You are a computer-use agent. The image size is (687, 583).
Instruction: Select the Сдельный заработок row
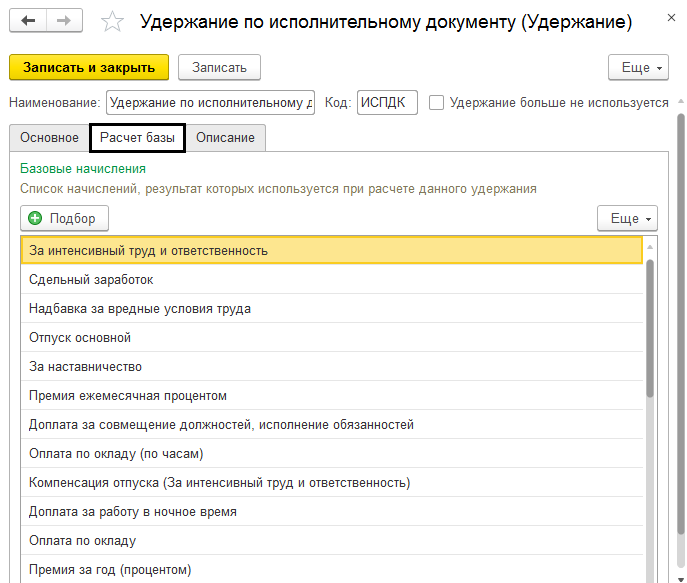[x=92, y=280]
